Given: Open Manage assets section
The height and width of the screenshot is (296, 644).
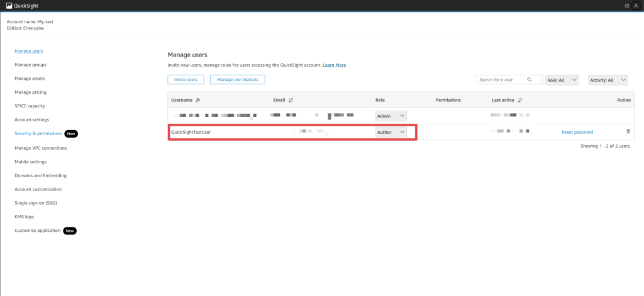Looking at the screenshot, I should tap(30, 79).
